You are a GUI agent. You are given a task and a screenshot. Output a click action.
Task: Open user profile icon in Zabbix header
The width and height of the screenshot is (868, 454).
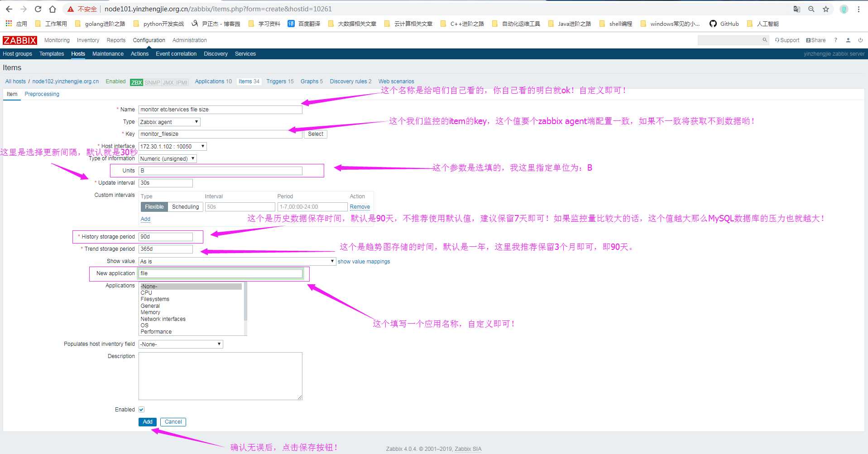[848, 40]
